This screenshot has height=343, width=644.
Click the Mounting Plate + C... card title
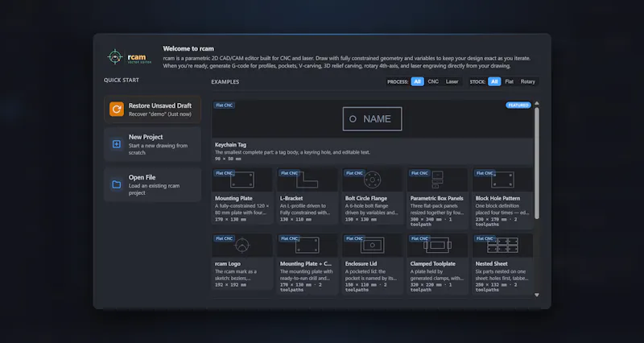[x=306, y=264]
